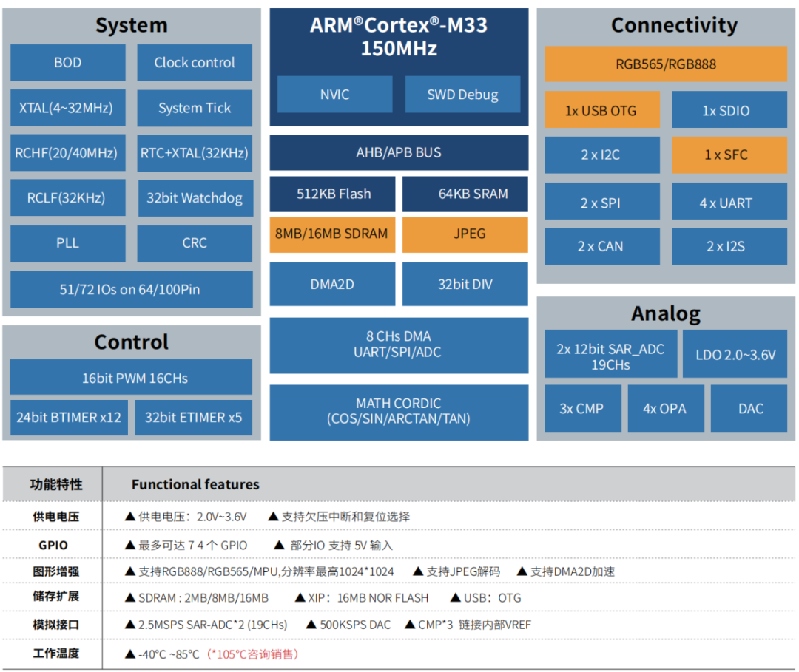Select the SDRAM : 2MB/8MB/16MB text
799x672 pixels.
click(203, 597)
